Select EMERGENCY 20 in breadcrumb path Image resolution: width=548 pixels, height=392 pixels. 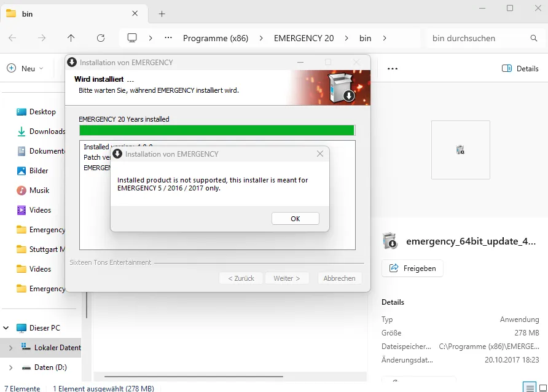tap(303, 38)
